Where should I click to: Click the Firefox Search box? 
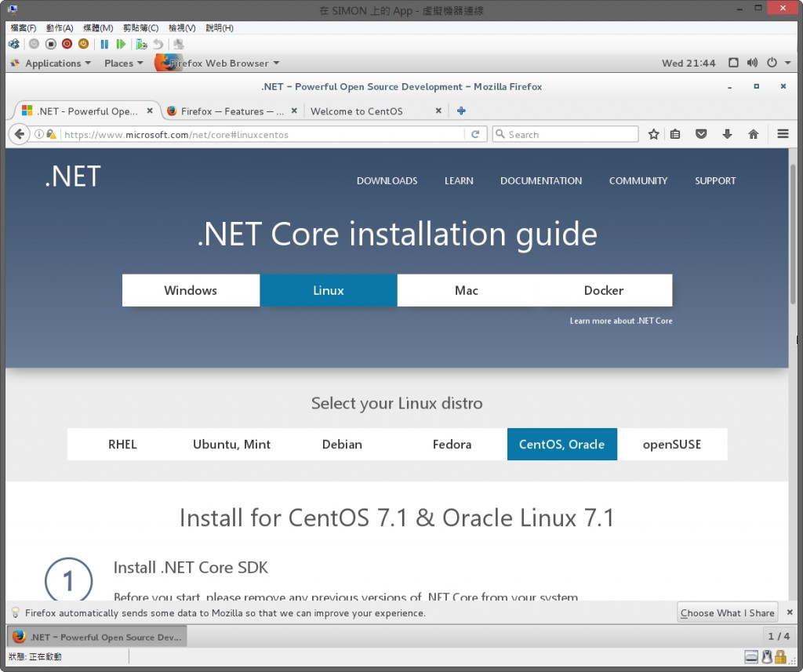pyautogui.click(x=565, y=134)
